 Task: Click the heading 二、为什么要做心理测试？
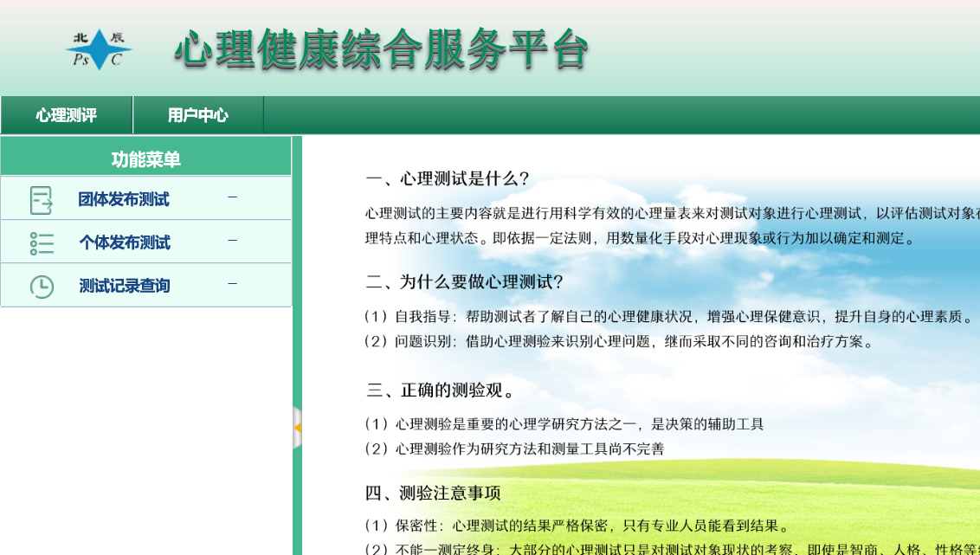(x=465, y=282)
